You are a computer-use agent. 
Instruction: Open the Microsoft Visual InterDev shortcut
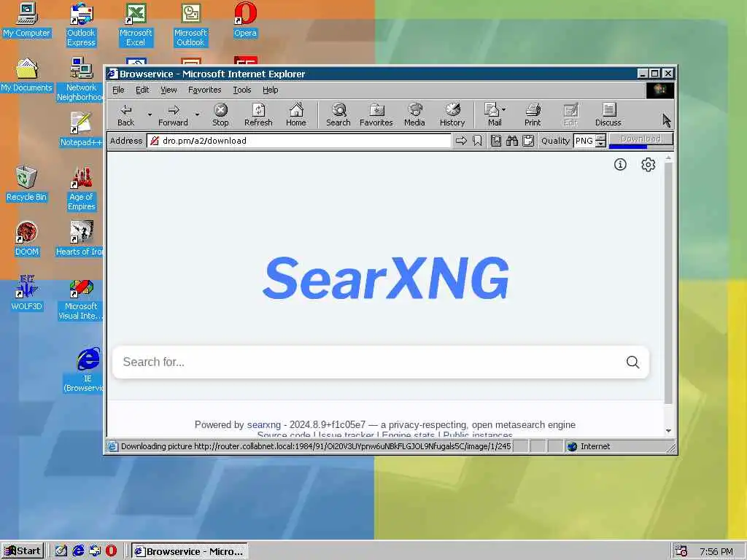80,298
